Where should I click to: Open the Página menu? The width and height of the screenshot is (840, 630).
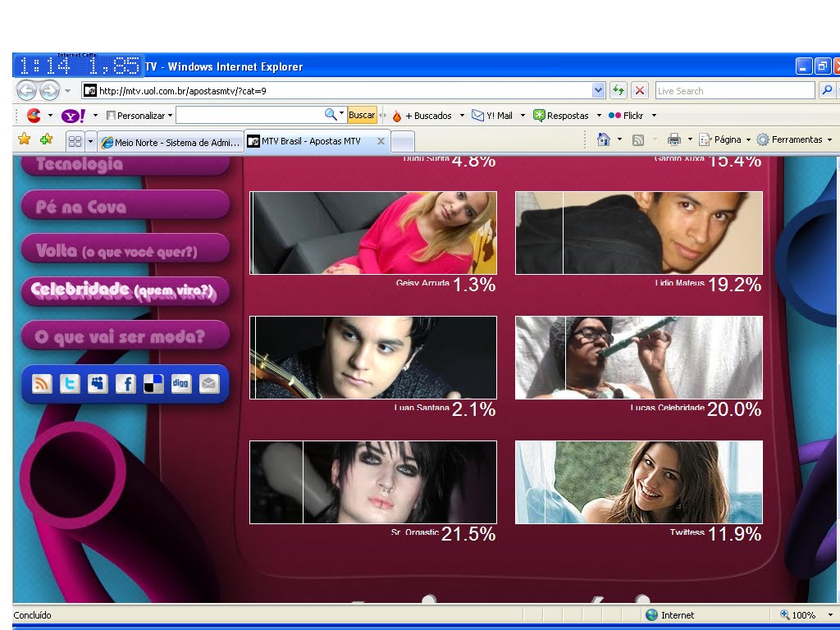(724, 139)
